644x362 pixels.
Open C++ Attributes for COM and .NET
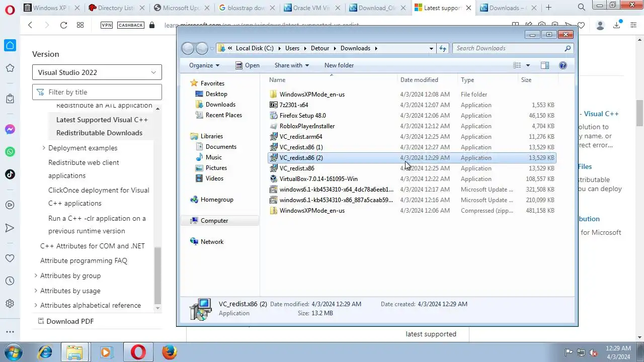tap(93, 246)
